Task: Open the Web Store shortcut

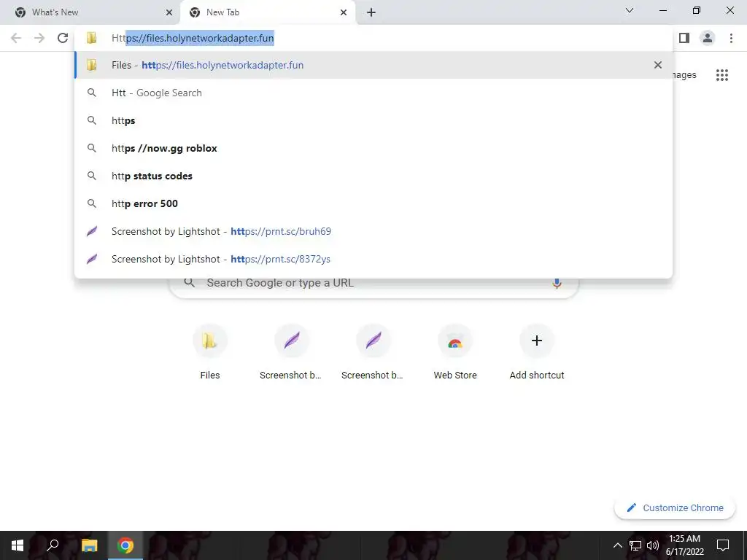Action: [455, 351]
